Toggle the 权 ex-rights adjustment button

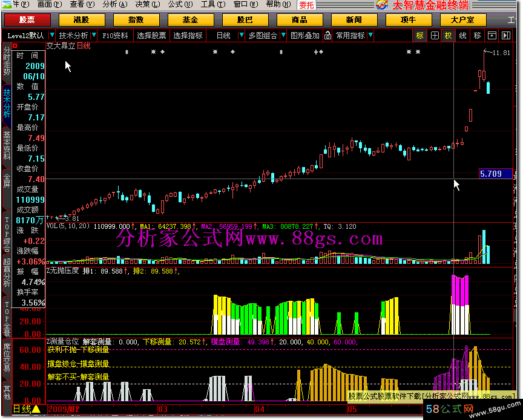click(x=448, y=35)
